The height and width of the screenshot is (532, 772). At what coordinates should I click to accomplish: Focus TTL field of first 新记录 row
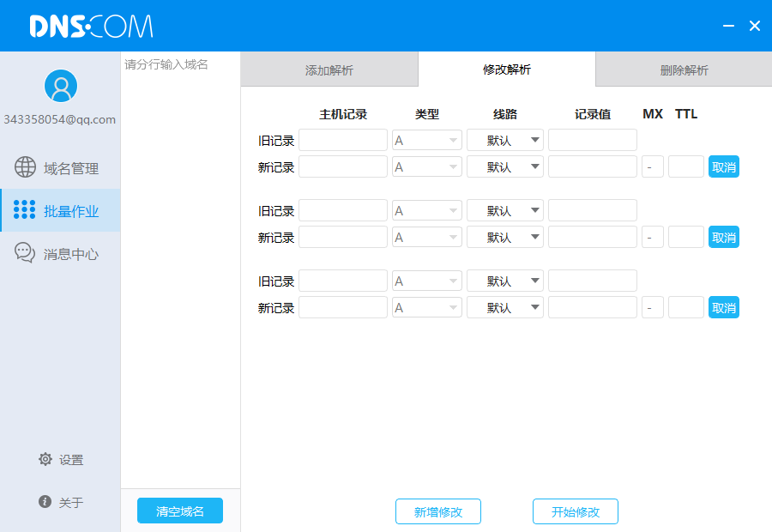686,167
